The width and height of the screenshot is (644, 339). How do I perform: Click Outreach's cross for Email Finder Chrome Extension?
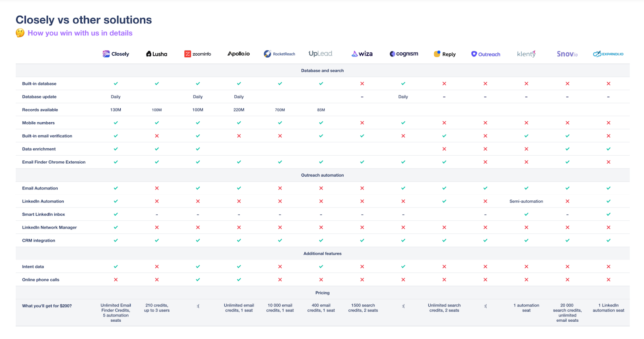(x=485, y=162)
